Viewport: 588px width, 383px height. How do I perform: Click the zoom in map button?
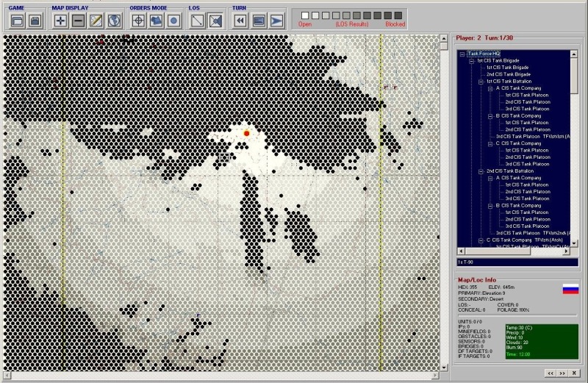(x=61, y=21)
